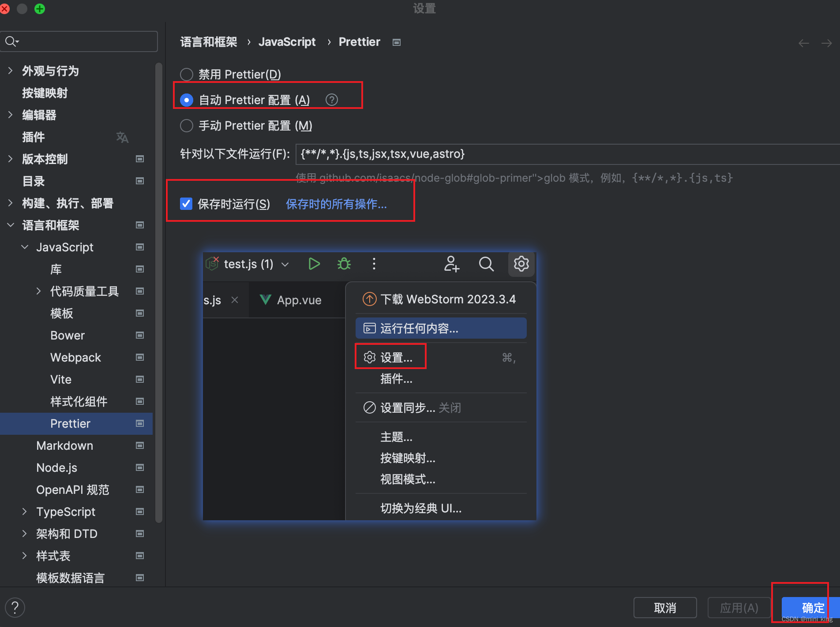Select Prettier in the settings tree
This screenshot has height=627, width=840.
[76, 423]
